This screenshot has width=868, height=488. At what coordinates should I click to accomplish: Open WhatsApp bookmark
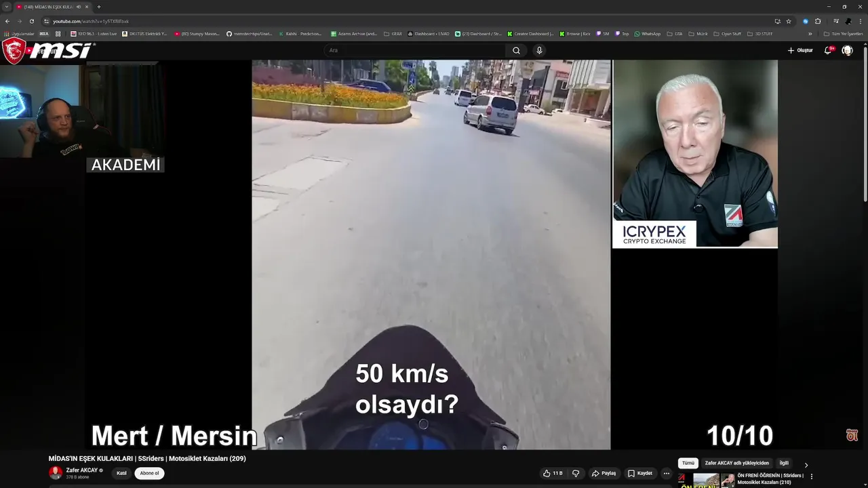pos(647,33)
